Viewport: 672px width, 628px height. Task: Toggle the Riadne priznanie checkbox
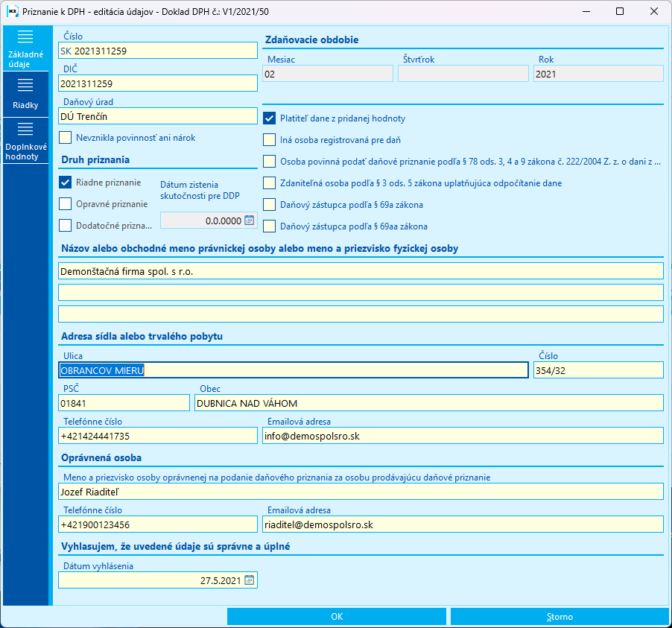[x=65, y=183]
